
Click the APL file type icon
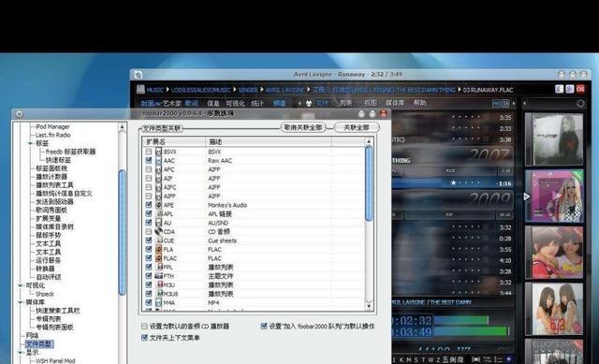pos(159,214)
